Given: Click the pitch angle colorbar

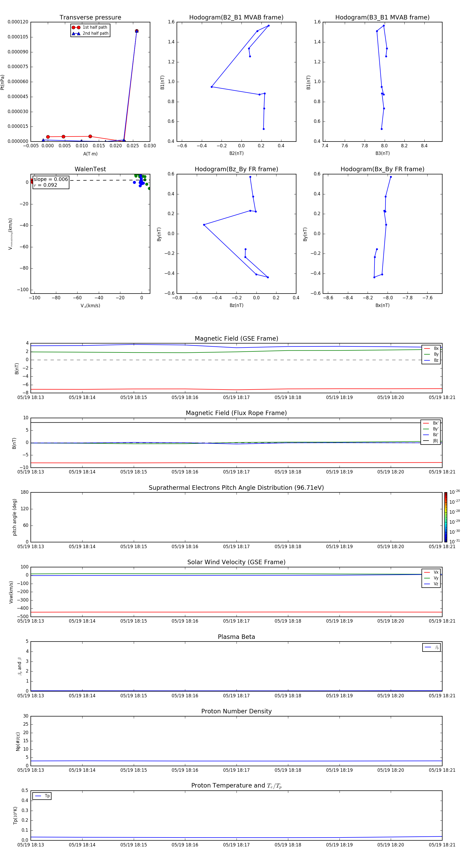Looking at the screenshot, I should tap(446, 517).
